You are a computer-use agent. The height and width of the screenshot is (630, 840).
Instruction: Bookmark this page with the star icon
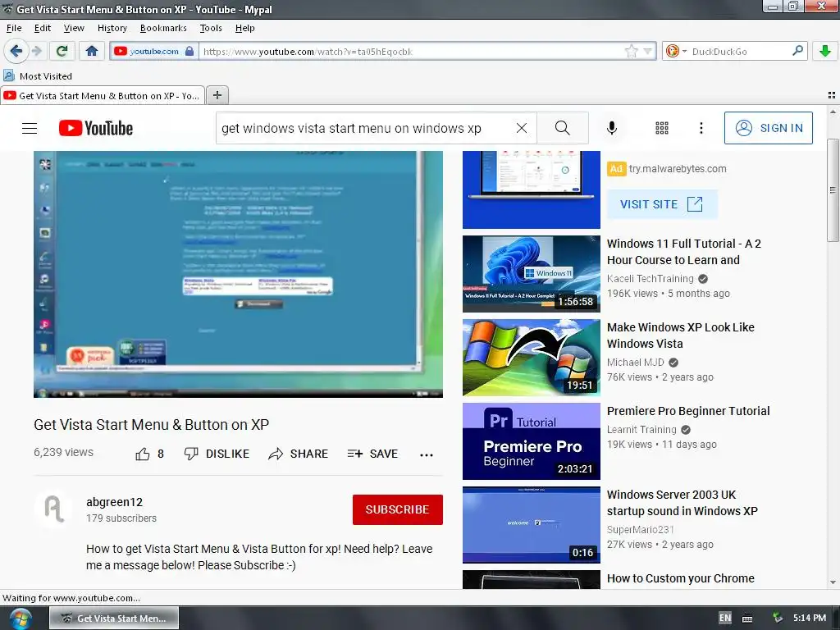pyautogui.click(x=631, y=52)
